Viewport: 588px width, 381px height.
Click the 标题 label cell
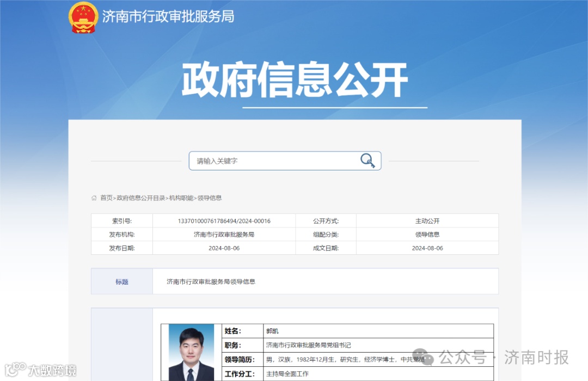[122, 281]
